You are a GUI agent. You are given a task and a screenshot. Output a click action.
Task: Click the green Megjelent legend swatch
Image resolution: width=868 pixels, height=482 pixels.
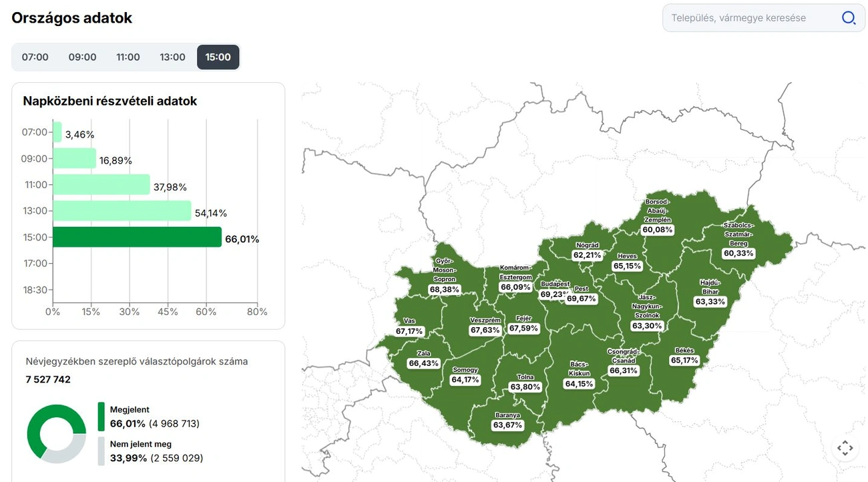click(101, 417)
